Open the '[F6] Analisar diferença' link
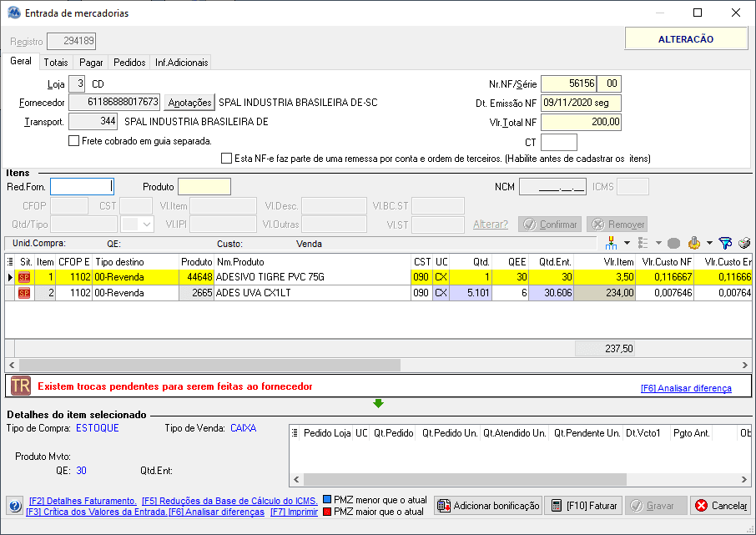 coord(685,388)
